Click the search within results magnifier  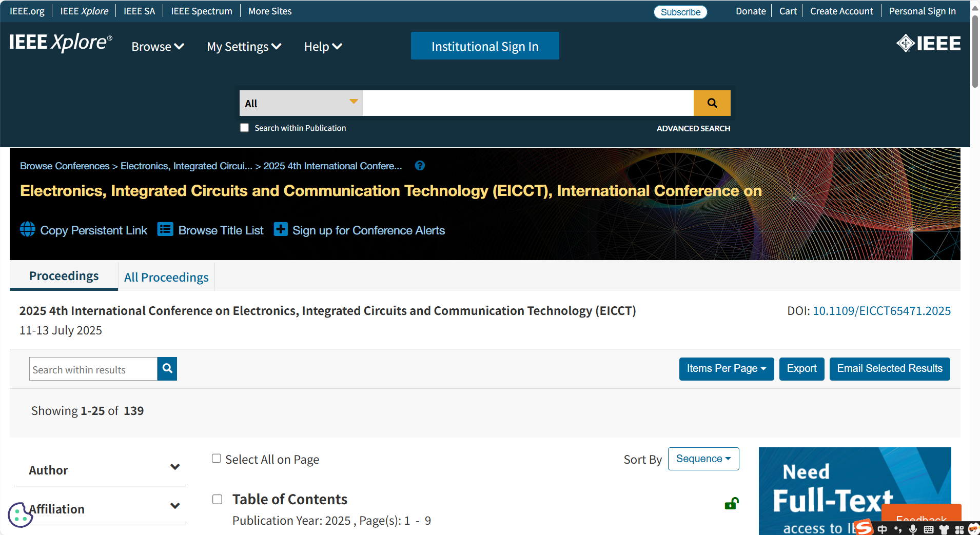coord(167,369)
